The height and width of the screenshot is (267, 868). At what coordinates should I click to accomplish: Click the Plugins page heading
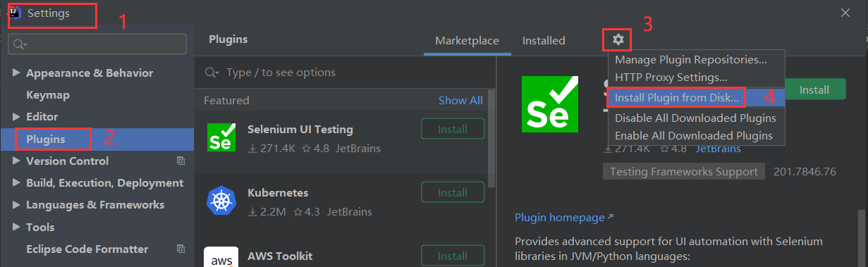point(228,39)
